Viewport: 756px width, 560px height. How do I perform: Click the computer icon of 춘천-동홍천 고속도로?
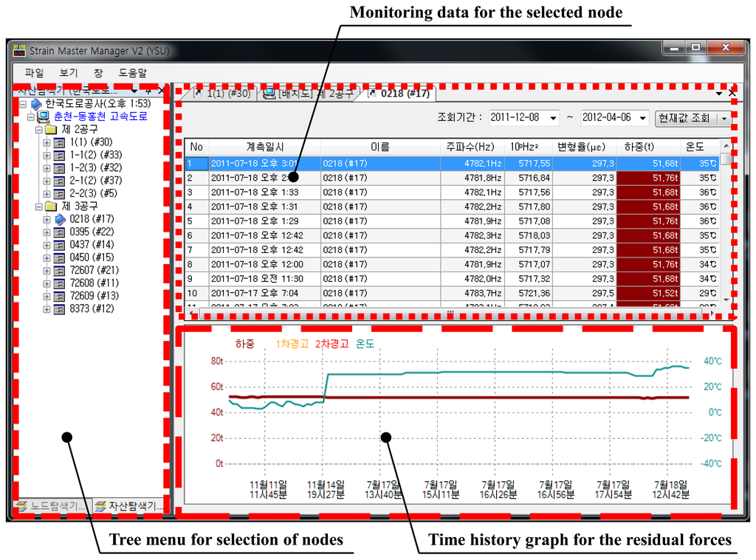[44, 117]
